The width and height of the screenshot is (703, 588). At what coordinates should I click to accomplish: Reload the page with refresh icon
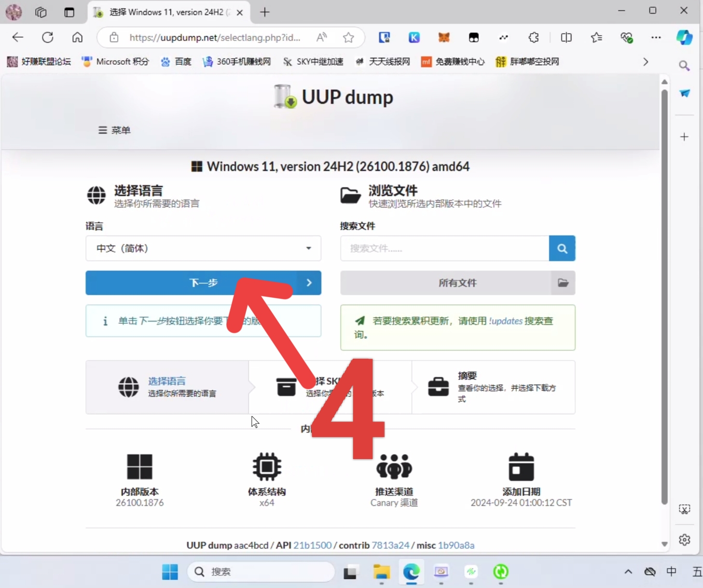[x=47, y=37]
